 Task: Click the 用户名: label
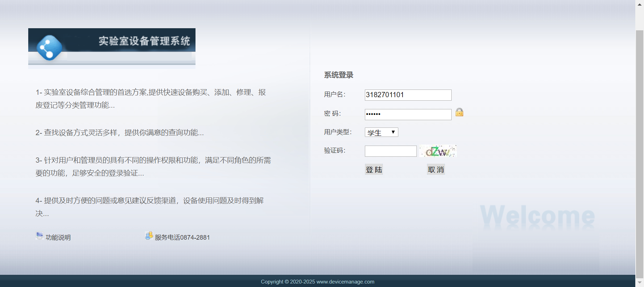pos(335,94)
